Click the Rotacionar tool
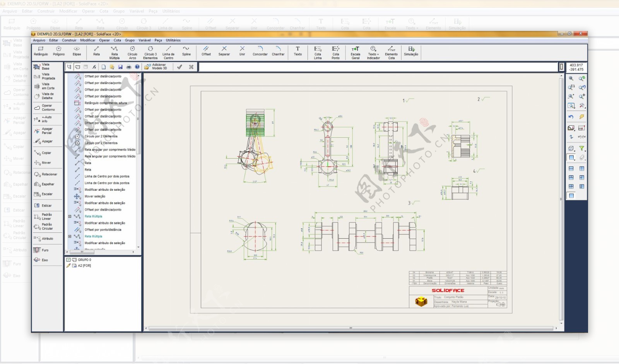Screen dimensions: 619x364 [x=46, y=174]
